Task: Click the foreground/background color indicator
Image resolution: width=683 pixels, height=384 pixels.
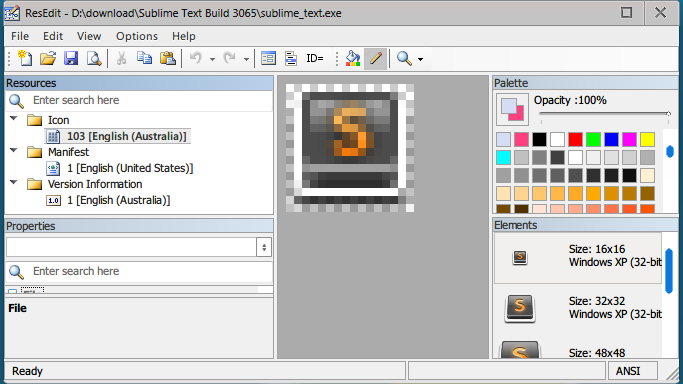Action: 512,109
